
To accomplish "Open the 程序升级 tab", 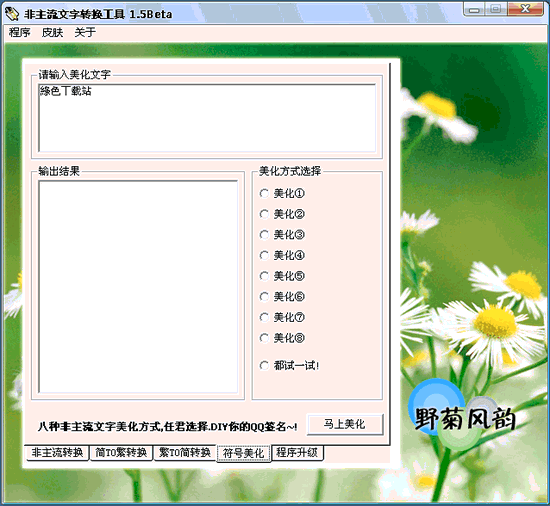I will 297,453.
